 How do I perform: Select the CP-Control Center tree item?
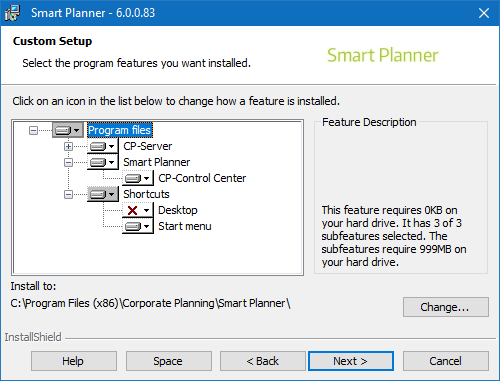click(202, 178)
